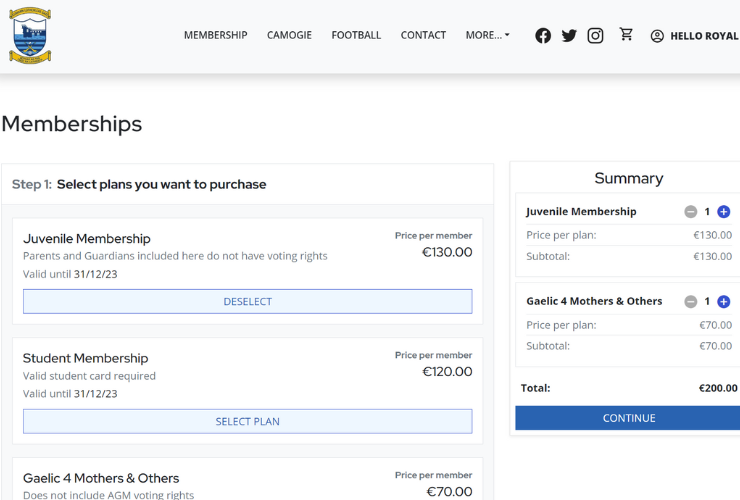740x500 pixels.
Task: Open the Membership menu item
Action: (215, 35)
